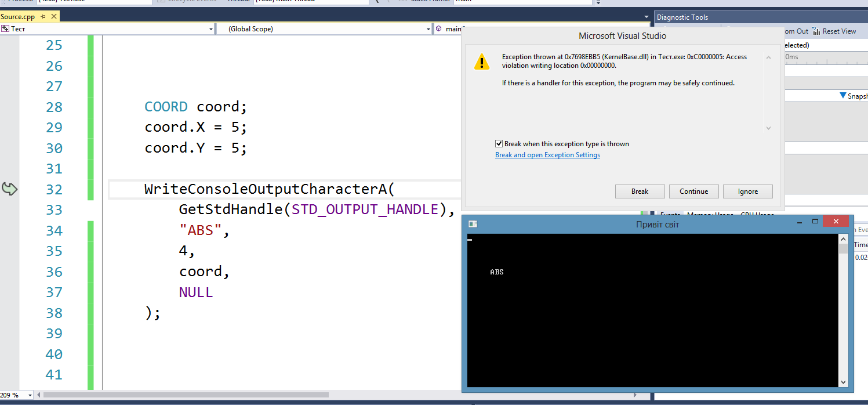Image resolution: width=868 pixels, height=405 pixels.
Task: Open the document tab list dropdown arrow
Action: (647, 17)
